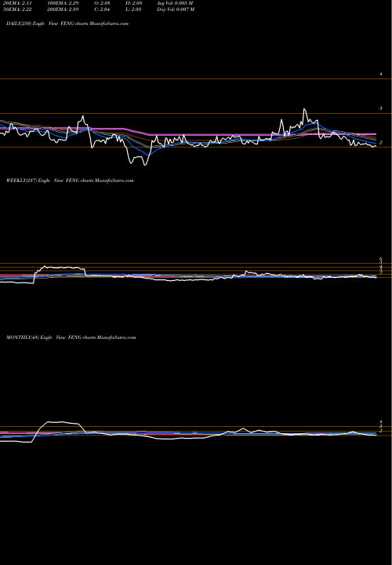Image resolution: width=392 pixels, height=565 pixels.
Task: Click the daily chart axis label 2
Action: pos(381,143)
